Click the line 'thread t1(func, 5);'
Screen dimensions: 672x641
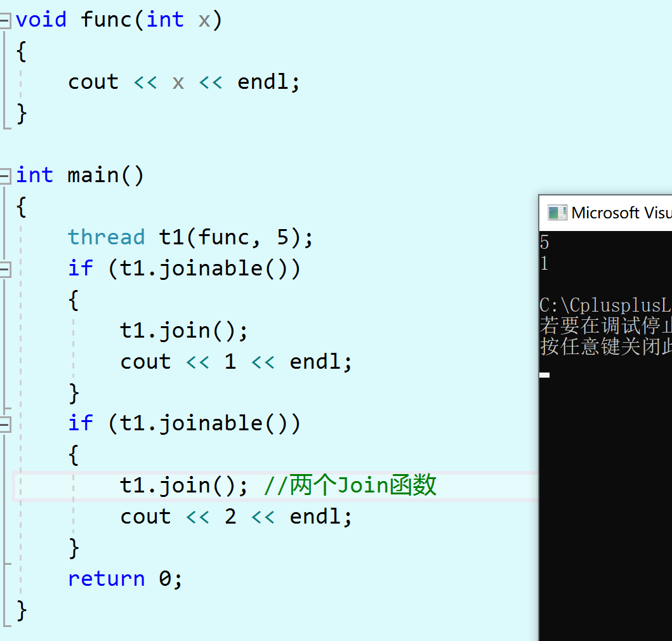click(191, 237)
